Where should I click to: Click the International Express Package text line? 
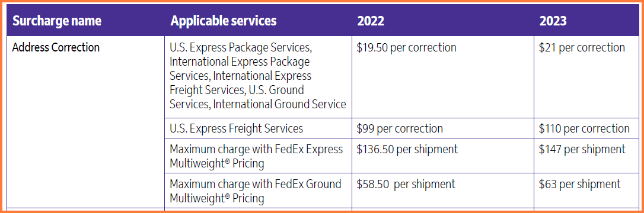tap(240, 62)
